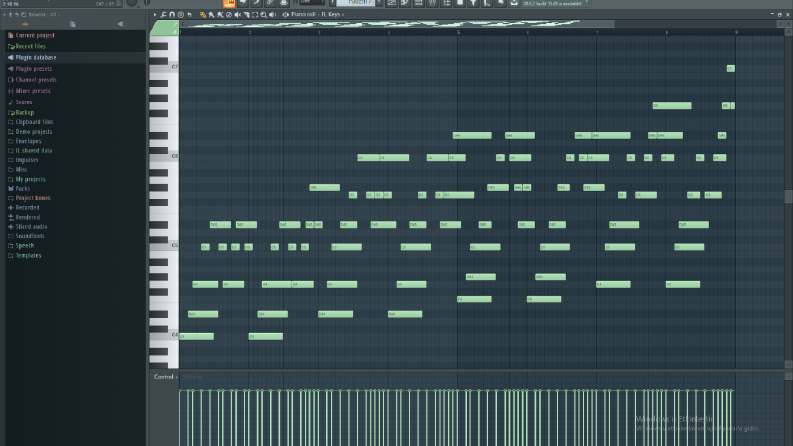Open Current project in browser tree
Viewport: 793px width, 446px height.
35,35
